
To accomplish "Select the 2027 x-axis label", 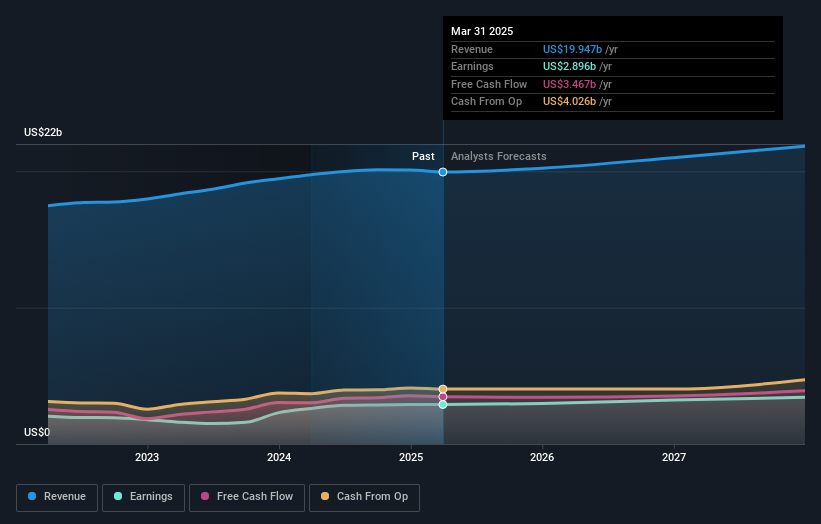I will (x=674, y=458).
